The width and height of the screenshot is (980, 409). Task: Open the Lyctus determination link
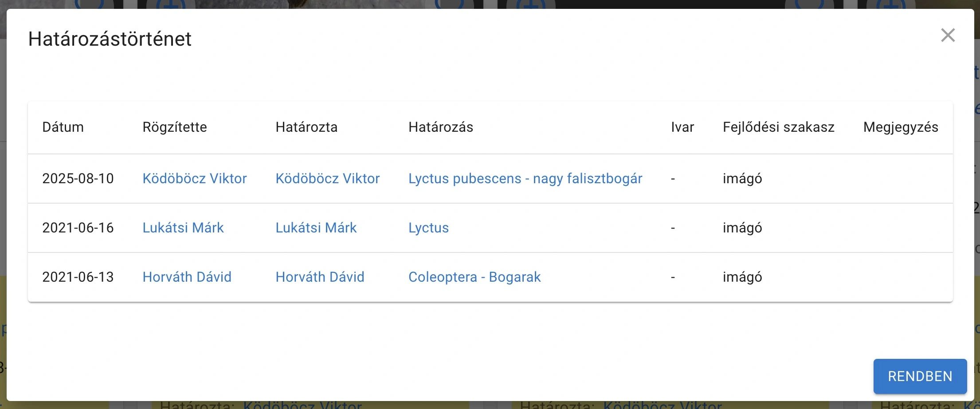click(x=428, y=228)
